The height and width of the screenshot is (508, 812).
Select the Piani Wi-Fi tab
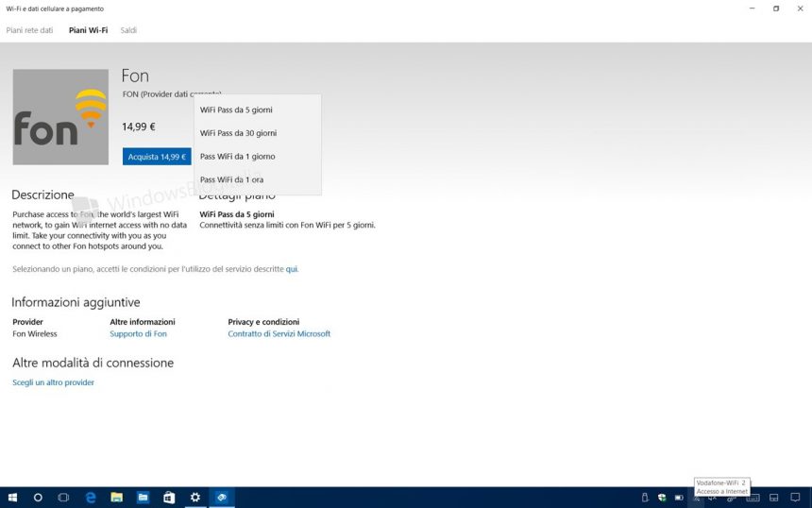pyautogui.click(x=88, y=30)
